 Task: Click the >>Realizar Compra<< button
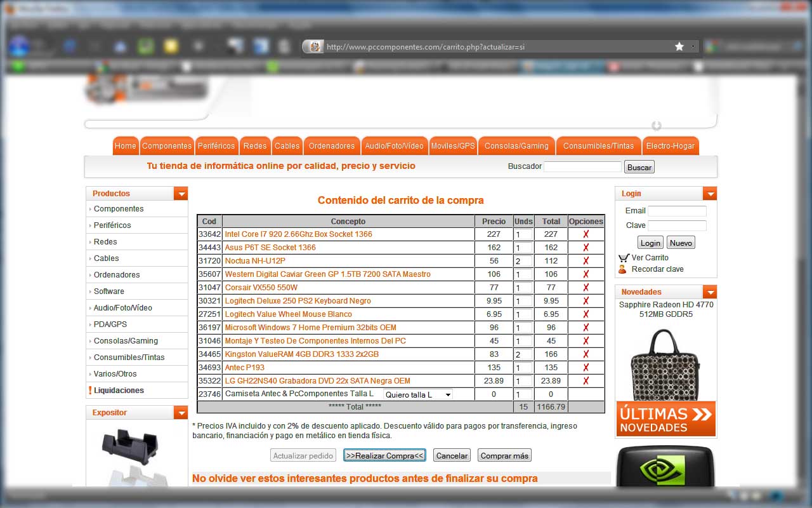point(384,455)
